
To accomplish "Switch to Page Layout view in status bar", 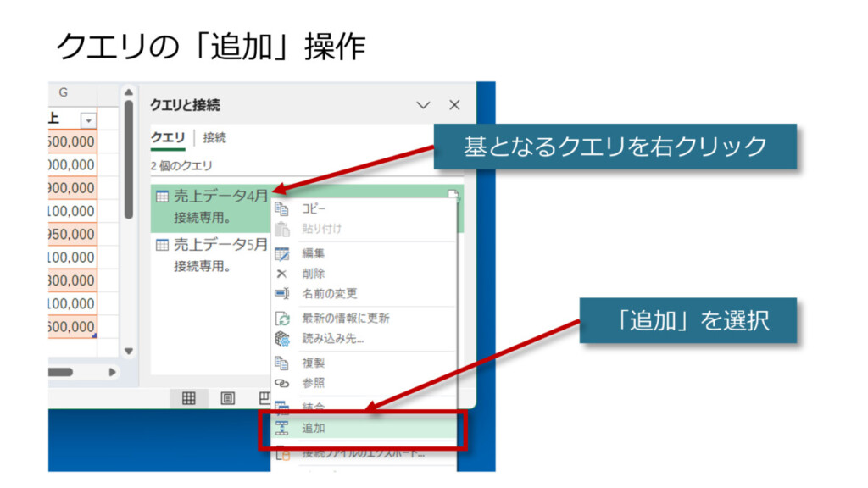I will (x=228, y=398).
